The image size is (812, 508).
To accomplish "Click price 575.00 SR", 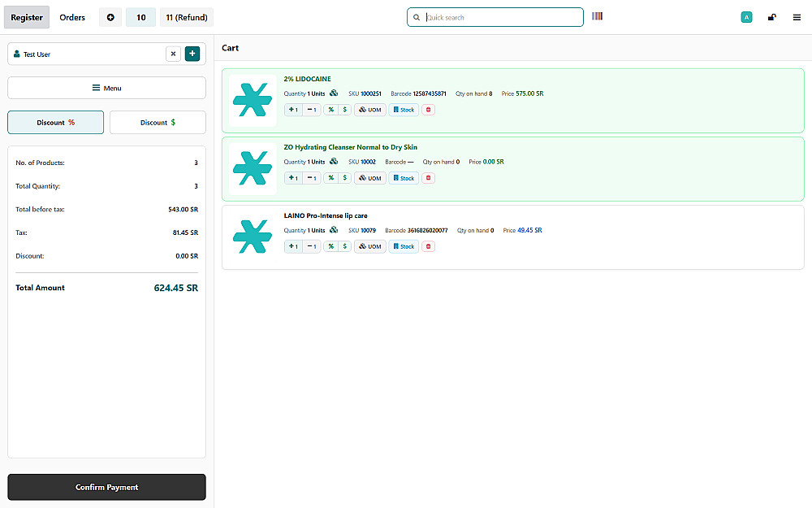I will [529, 93].
